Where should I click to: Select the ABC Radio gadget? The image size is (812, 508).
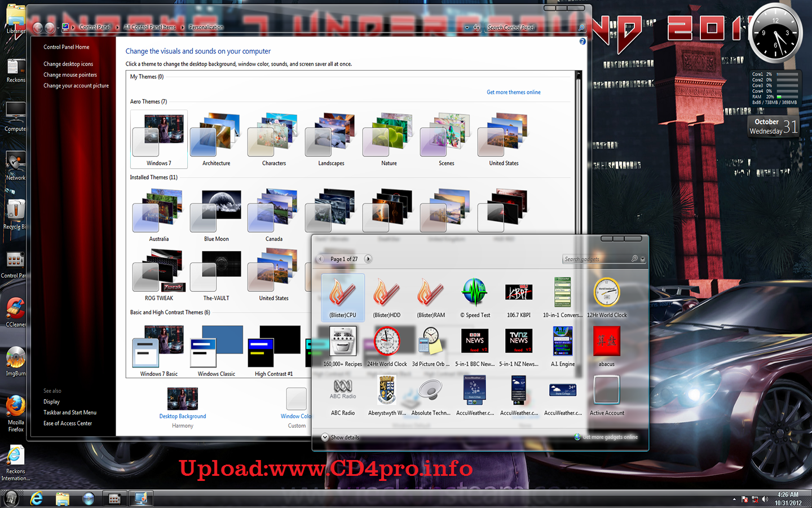tap(343, 396)
